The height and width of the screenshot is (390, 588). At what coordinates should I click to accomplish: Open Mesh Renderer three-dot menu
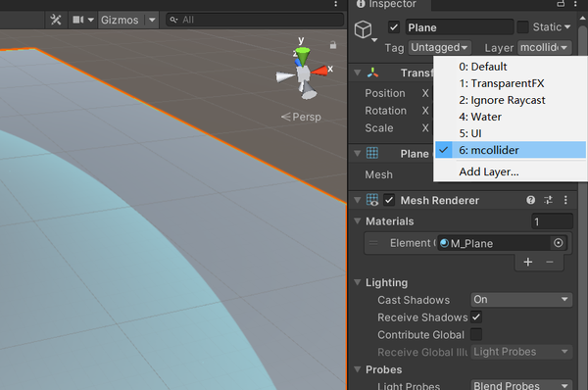coord(565,200)
